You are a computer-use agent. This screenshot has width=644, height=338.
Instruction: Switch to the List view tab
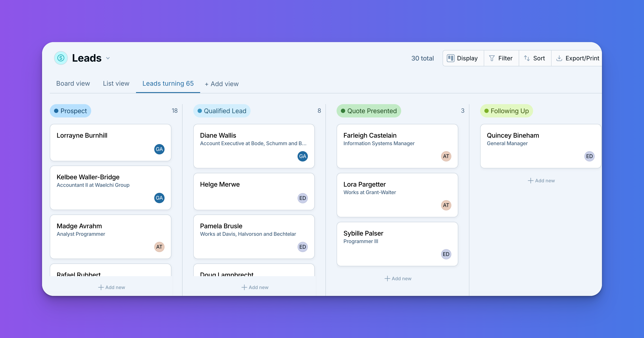tap(116, 84)
